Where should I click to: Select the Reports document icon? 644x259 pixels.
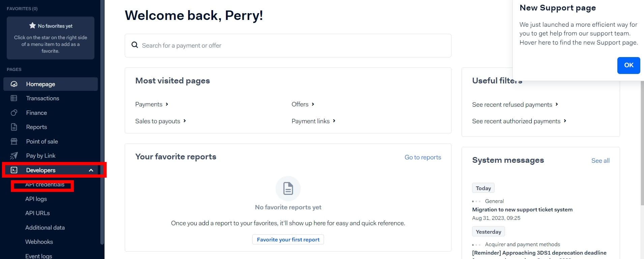click(14, 127)
